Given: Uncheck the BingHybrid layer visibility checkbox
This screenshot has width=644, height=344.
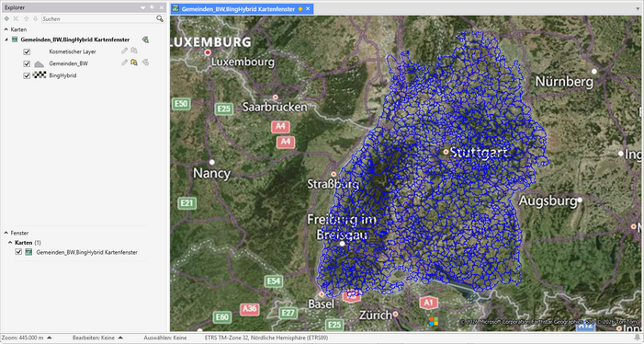Looking at the screenshot, I should coord(27,75).
